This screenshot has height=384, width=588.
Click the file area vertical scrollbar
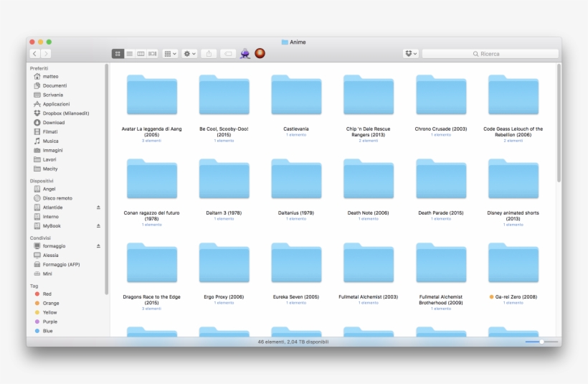tap(559, 123)
